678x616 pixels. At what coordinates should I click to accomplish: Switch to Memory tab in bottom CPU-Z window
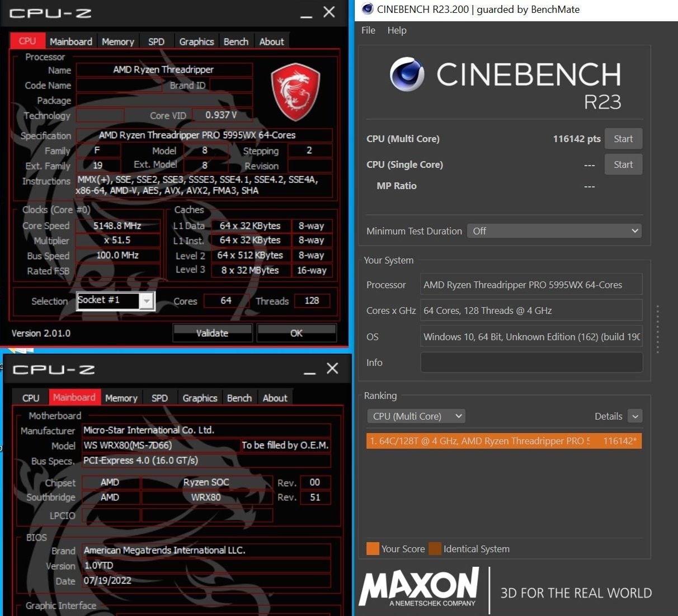121,398
